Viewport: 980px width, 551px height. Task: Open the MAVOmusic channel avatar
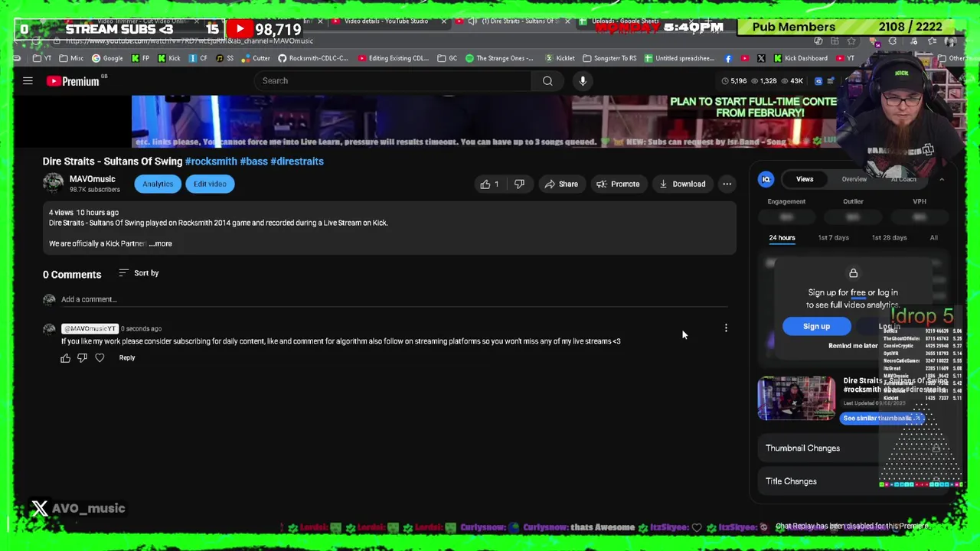pos(53,184)
